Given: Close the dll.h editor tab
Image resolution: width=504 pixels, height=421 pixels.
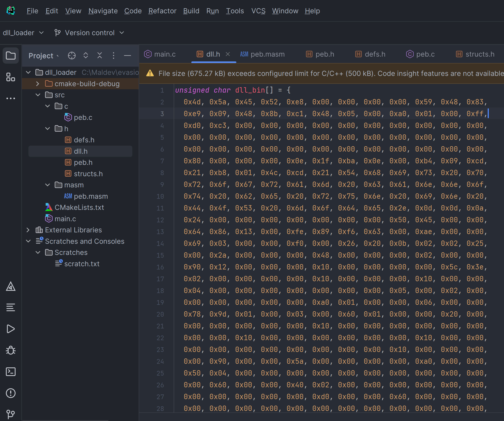Looking at the screenshot, I should [x=228, y=54].
